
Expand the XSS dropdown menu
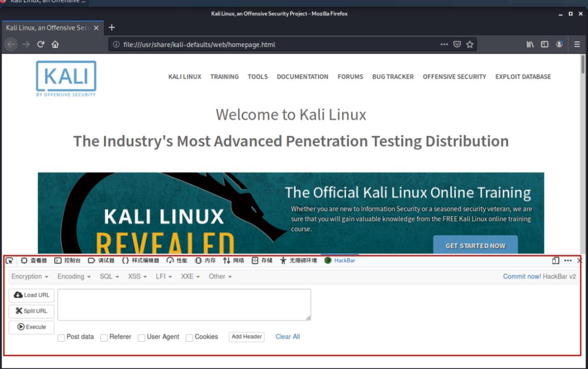[x=137, y=277]
